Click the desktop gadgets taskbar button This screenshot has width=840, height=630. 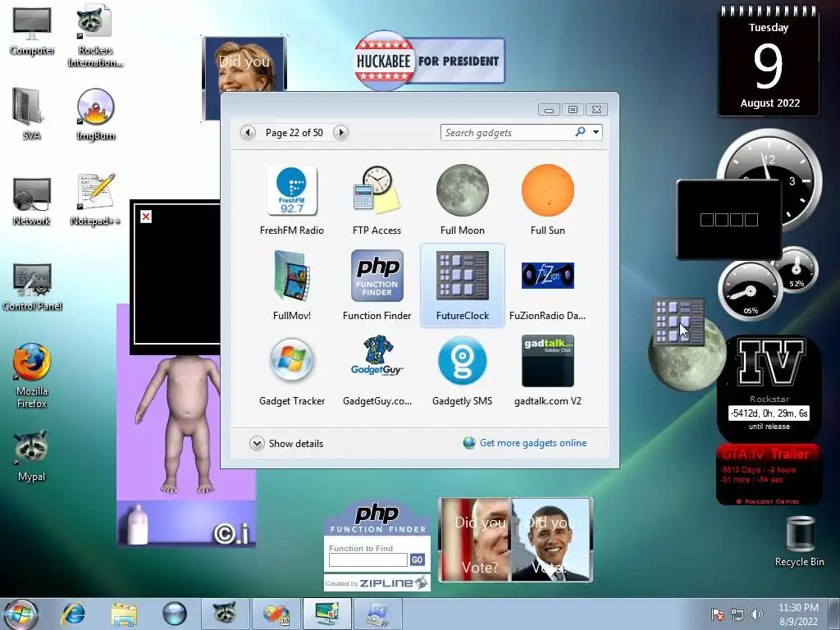(x=326, y=614)
